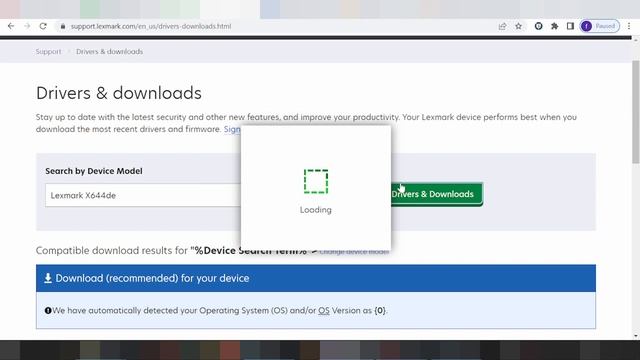The width and height of the screenshot is (640, 360).
Task: Open the Extensions puzzle icon
Action: 554,26
